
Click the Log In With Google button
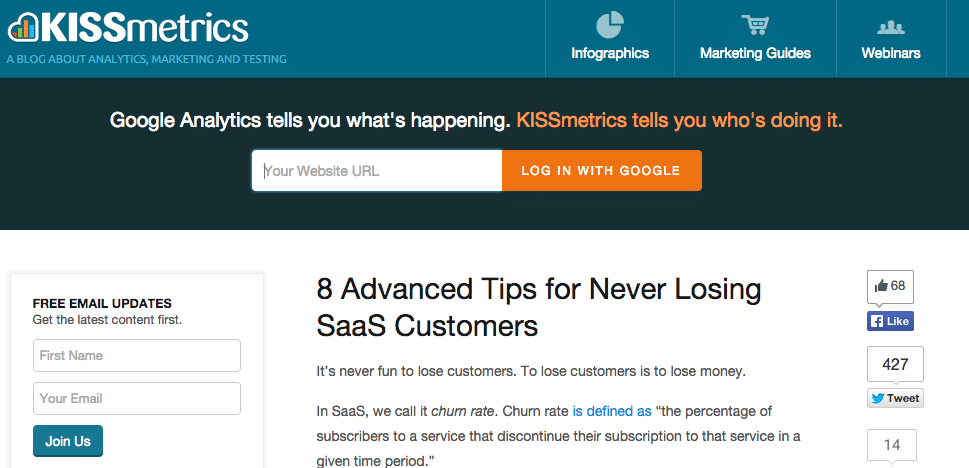[601, 171]
